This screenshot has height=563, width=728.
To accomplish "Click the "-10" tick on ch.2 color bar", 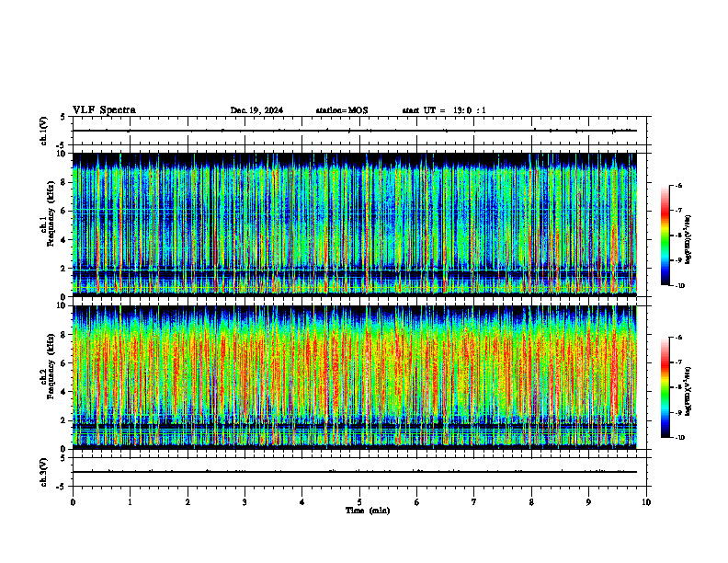I will 680,438.
